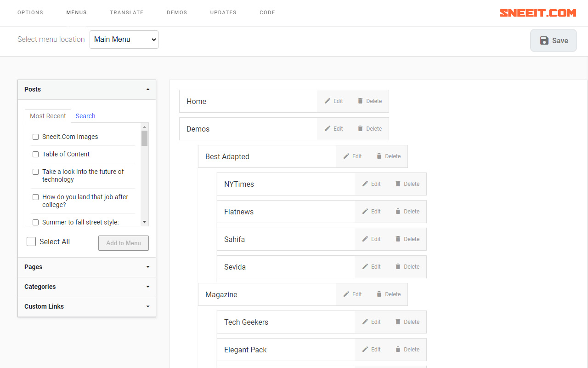This screenshot has height=368, width=588.
Task: Open the Code tab
Action: [x=267, y=13]
